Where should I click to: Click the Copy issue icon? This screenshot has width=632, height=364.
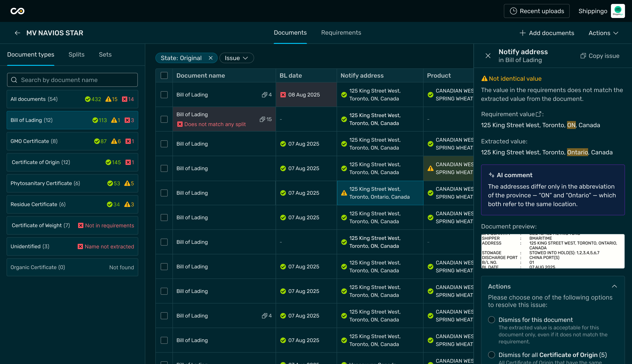coord(583,56)
